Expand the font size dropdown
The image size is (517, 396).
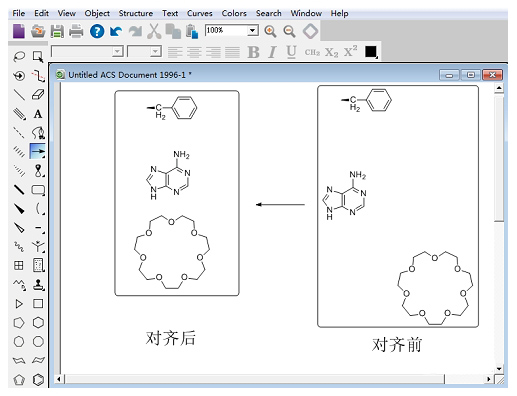pyautogui.click(x=155, y=52)
